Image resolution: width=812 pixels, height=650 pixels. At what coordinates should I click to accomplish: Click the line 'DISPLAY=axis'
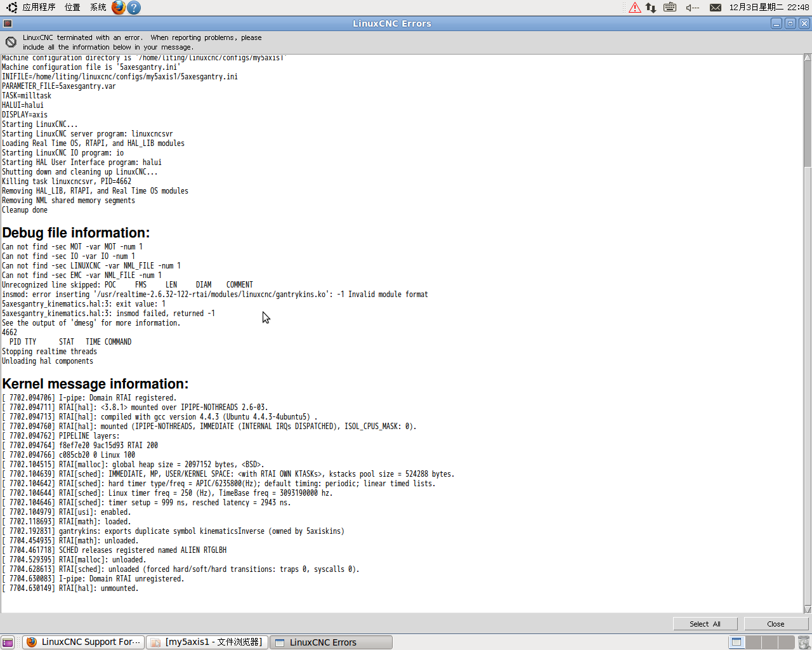pyautogui.click(x=25, y=115)
